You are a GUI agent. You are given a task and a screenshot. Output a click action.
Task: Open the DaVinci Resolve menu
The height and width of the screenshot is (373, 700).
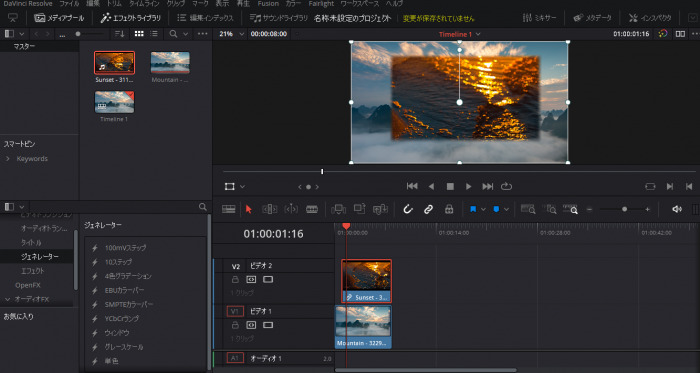click(x=28, y=4)
